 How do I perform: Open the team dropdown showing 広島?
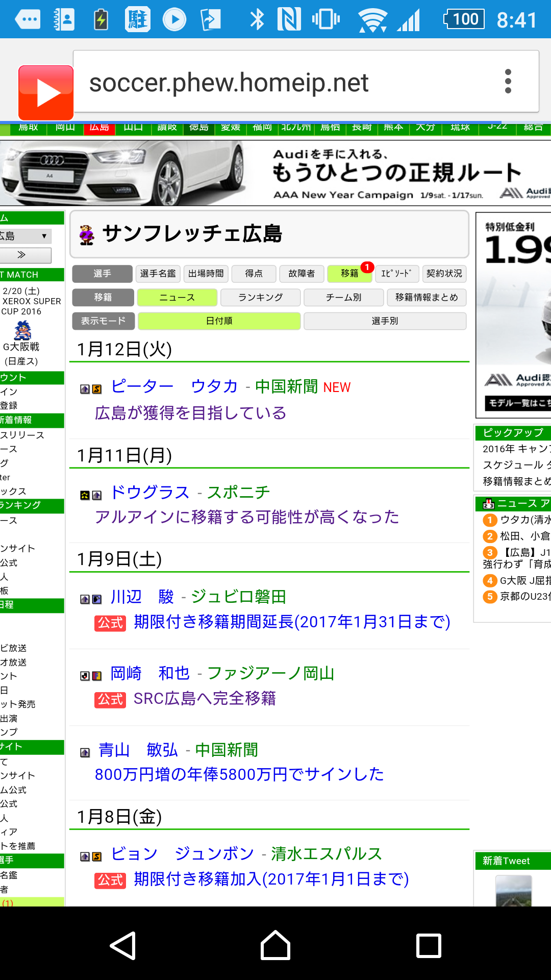click(x=24, y=236)
